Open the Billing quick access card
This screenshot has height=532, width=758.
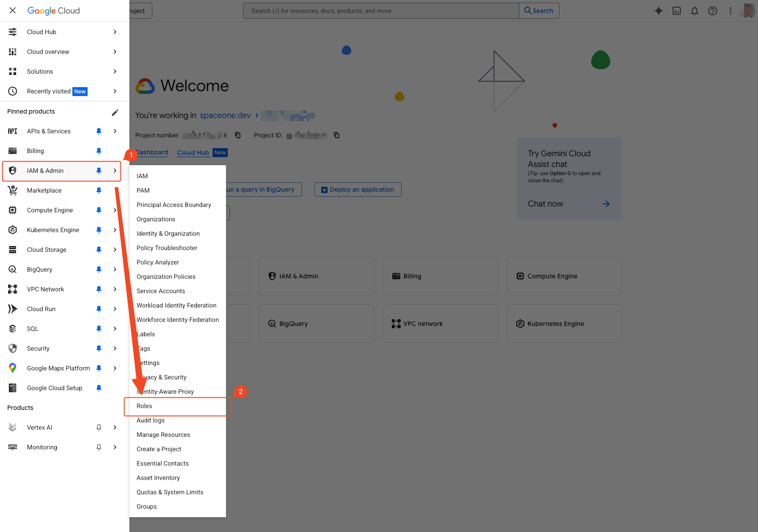point(440,276)
